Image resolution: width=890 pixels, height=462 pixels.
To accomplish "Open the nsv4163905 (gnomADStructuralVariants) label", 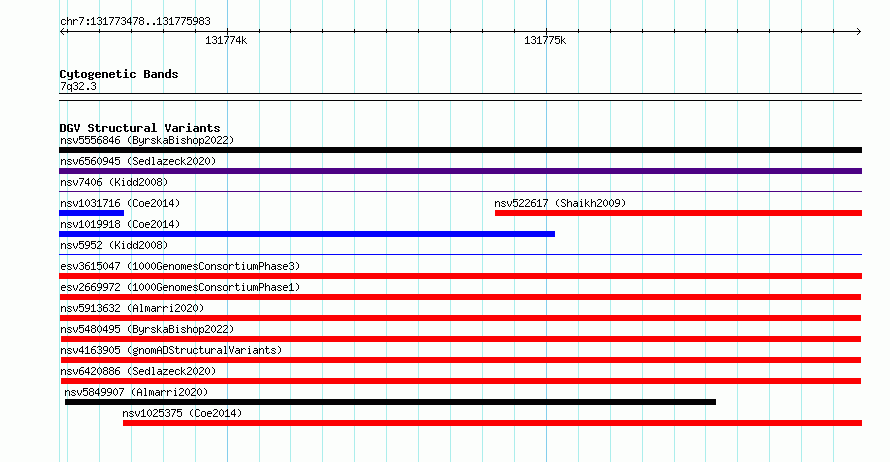I will coord(171,350).
